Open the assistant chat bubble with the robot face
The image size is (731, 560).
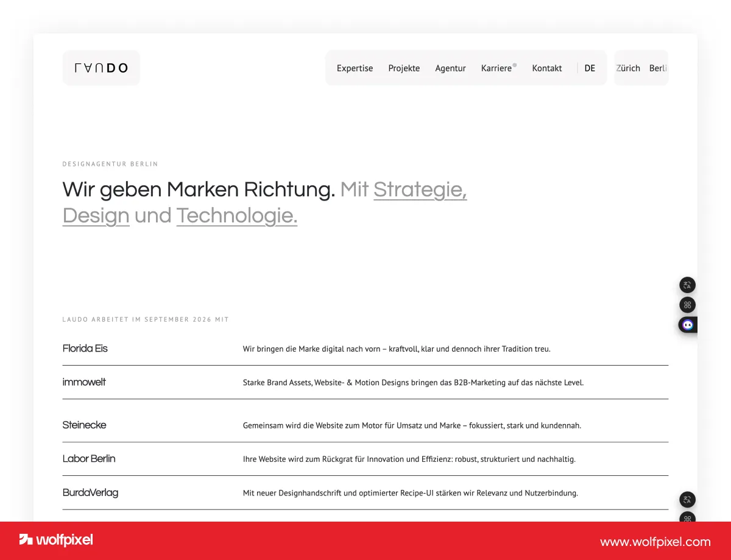[688, 325]
